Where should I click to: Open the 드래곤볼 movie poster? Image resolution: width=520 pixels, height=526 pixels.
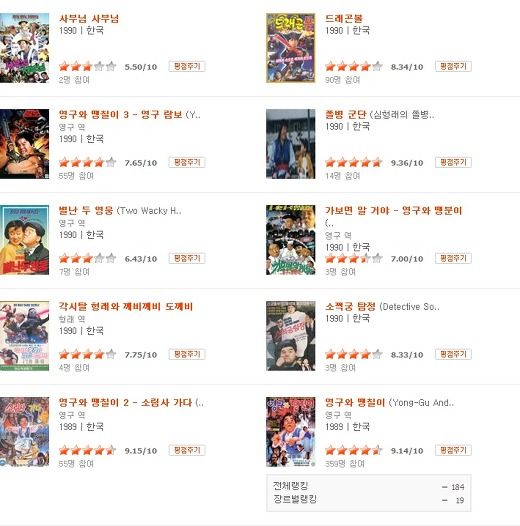coord(291,48)
